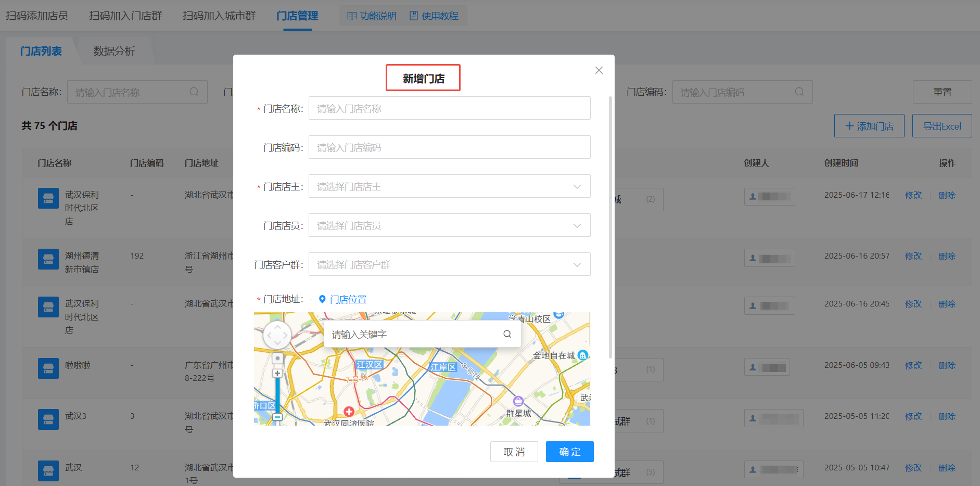Click search icon in 门店名称 filter
Screen dimensions: 980x486
pyautogui.click(x=194, y=92)
